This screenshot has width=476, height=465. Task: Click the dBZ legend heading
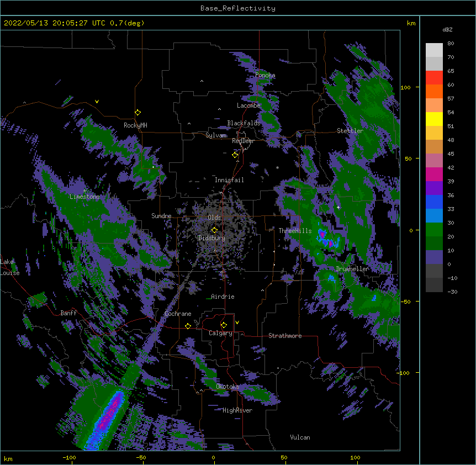click(447, 30)
